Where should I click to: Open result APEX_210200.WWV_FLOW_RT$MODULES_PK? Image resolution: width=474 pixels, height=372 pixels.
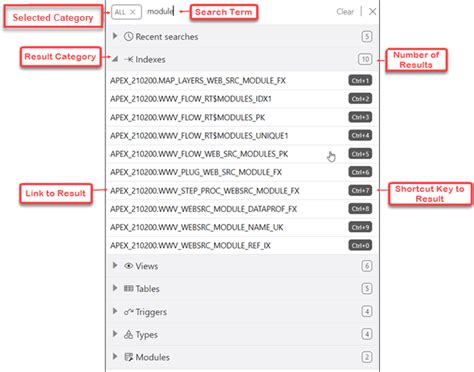pos(187,117)
